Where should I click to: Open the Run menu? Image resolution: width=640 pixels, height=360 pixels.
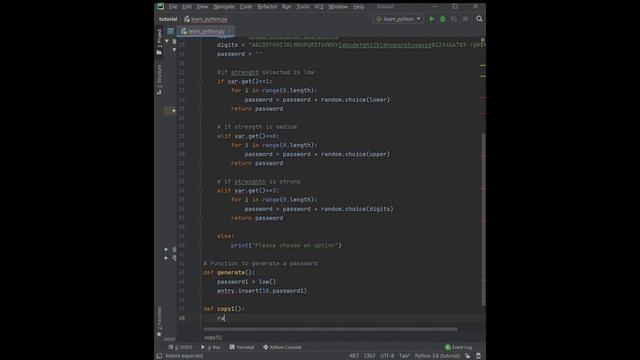(x=287, y=7)
